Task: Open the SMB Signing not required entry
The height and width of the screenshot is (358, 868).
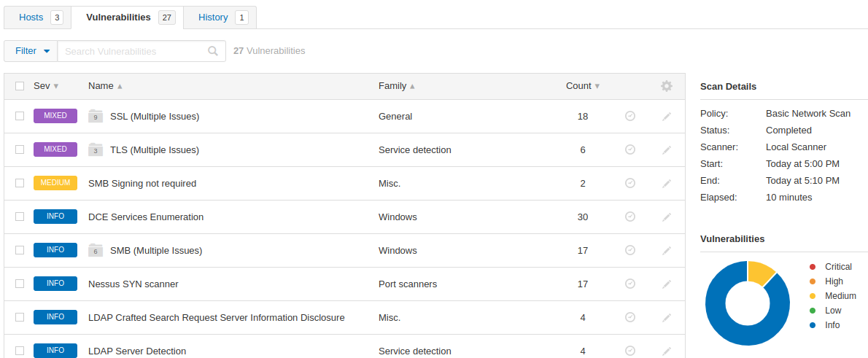Action: pos(142,183)
